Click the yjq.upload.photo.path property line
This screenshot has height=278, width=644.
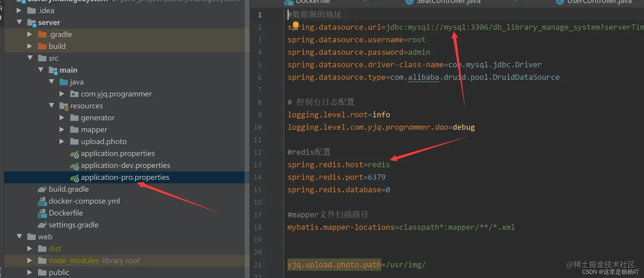pos(356,265)
